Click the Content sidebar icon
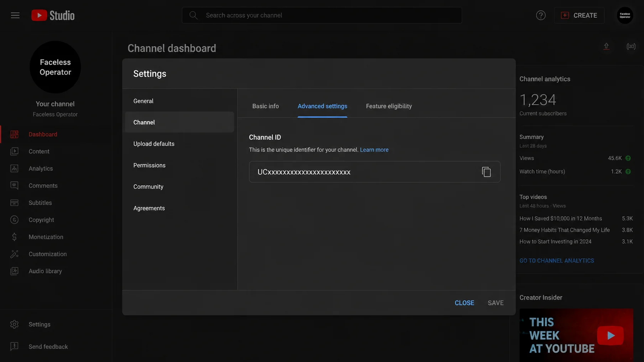 (14, 151)
